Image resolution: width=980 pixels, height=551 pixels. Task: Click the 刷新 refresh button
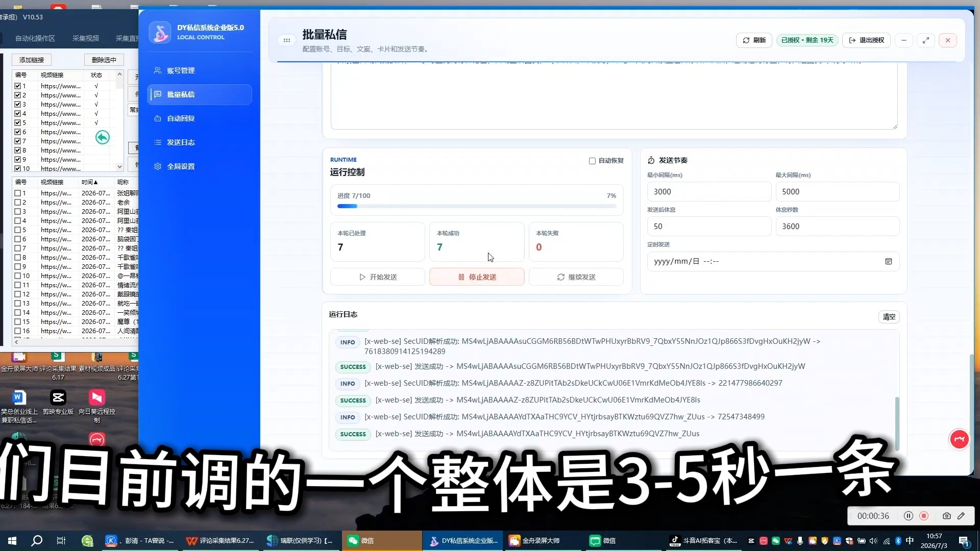[754, 40]
